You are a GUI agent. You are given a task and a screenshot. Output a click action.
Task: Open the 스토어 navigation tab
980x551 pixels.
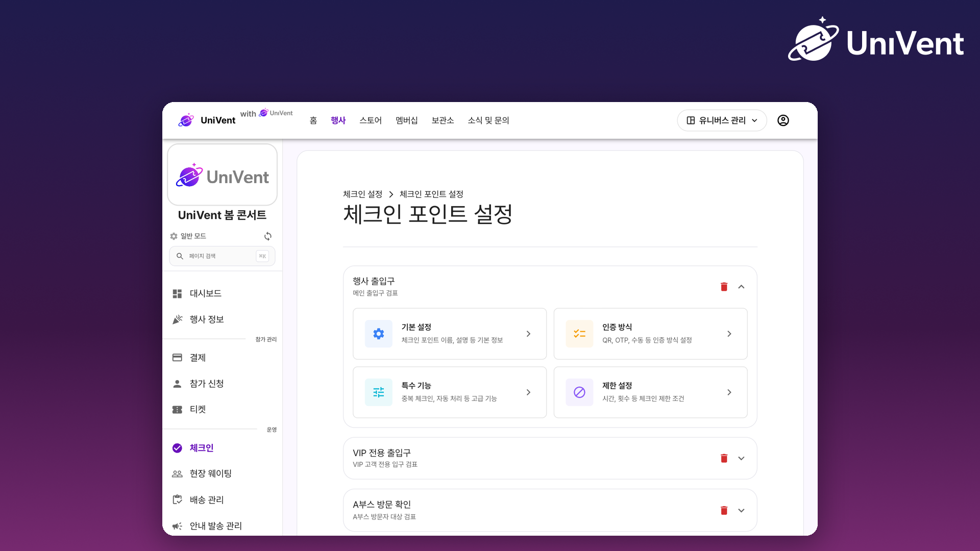coord(371,120)
